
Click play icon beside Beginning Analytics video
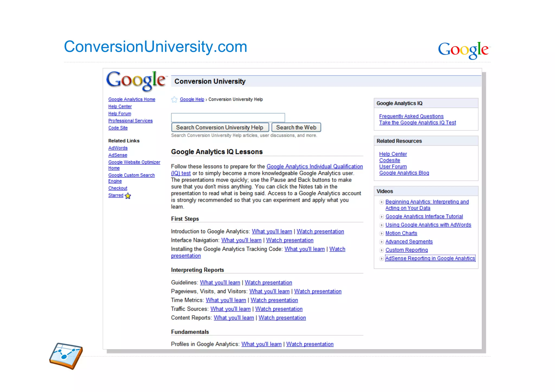pos(382,202)
